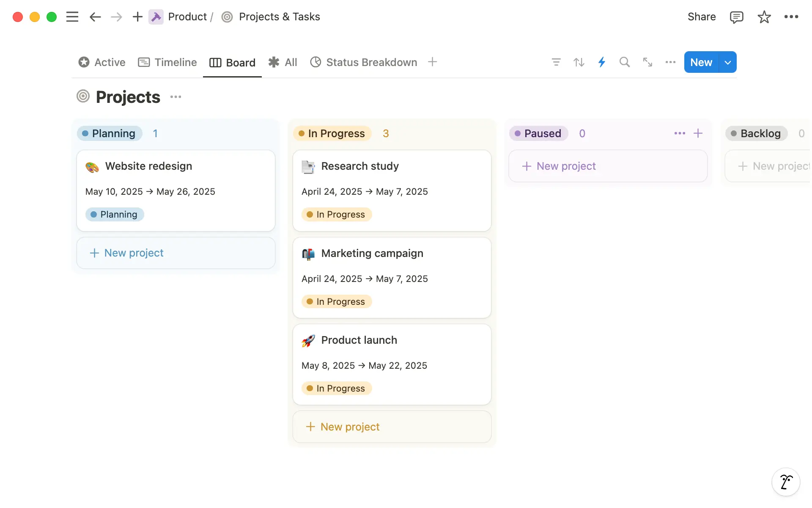Open filter options for the board

(x=556, y=62)
